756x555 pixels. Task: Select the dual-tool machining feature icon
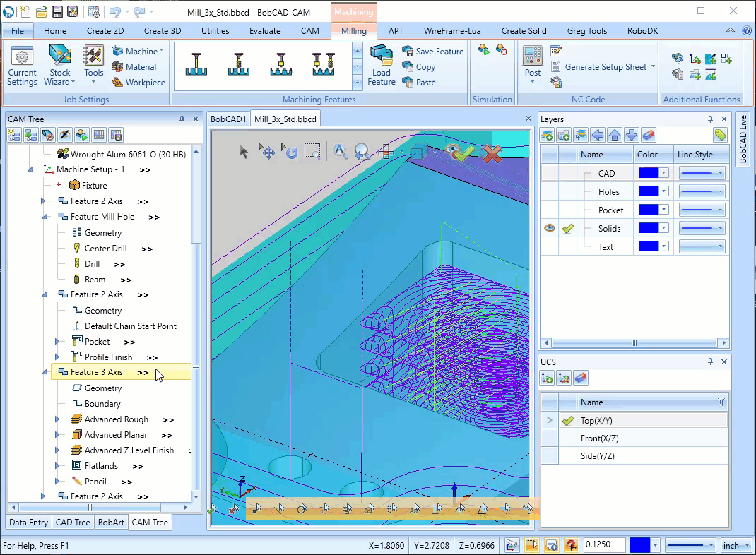tap(324, 64)
